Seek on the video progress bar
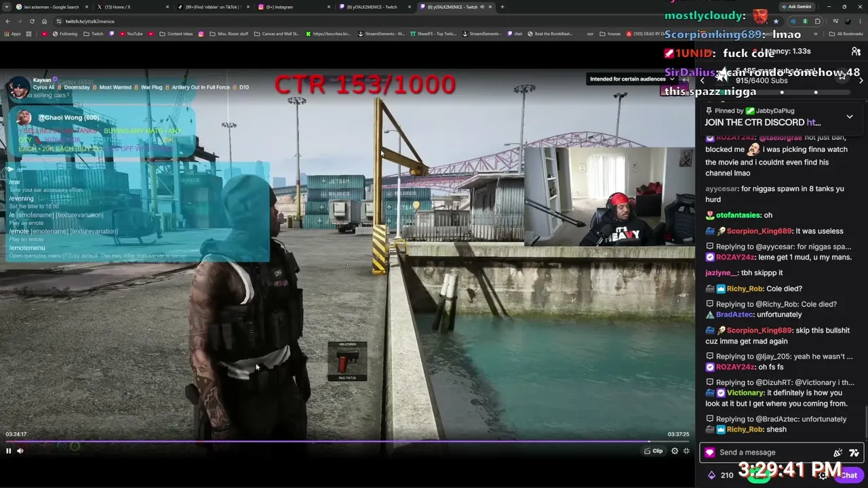868x488 pixels. (x=347, y=441)
